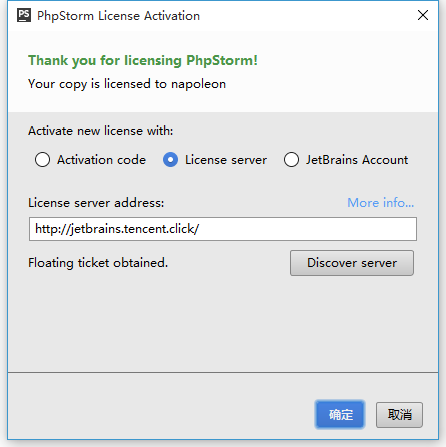The height and width of the screenshot is (447, 446).
Task: Select the Activation code radio button
Action: pos(42,160)
